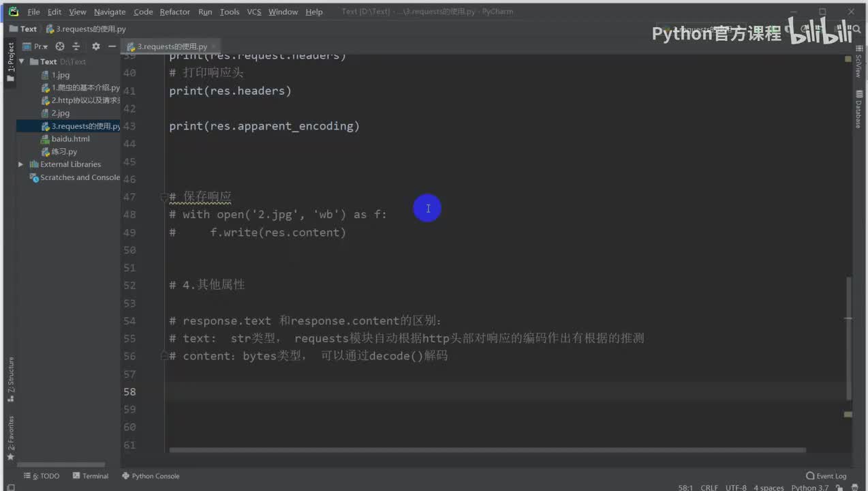Click the editor horizontal scrollbar

point(487,450)
